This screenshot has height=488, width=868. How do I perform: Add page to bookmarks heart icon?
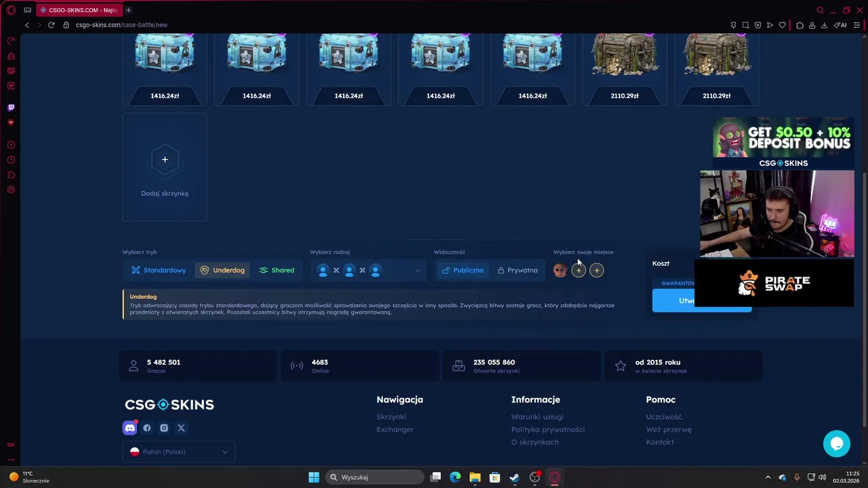coord(782,25)
